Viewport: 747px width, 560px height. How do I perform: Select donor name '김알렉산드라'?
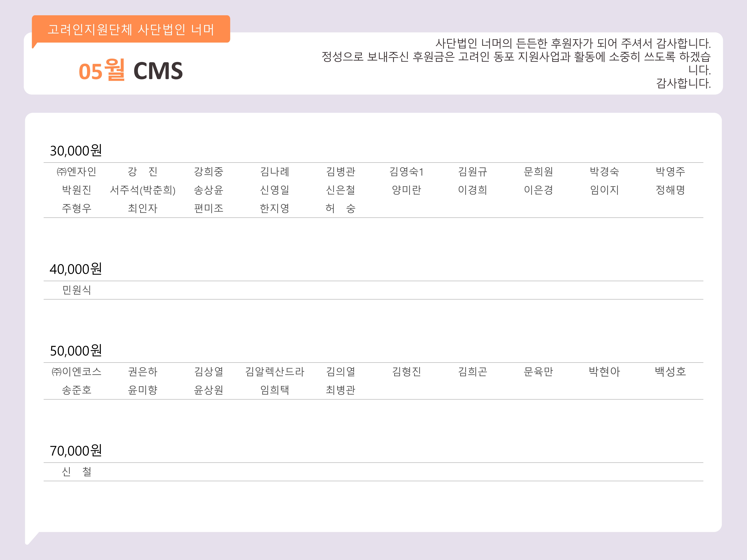coord(275,372)
